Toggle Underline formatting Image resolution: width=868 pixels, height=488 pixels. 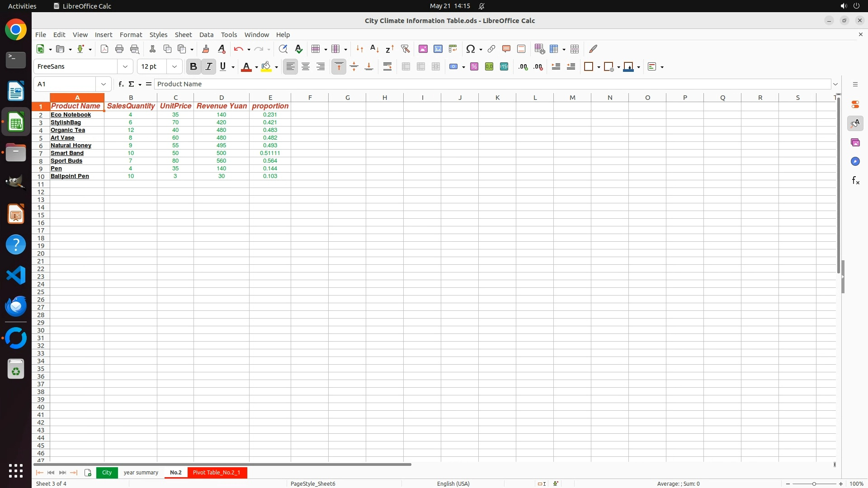[223, 67]
